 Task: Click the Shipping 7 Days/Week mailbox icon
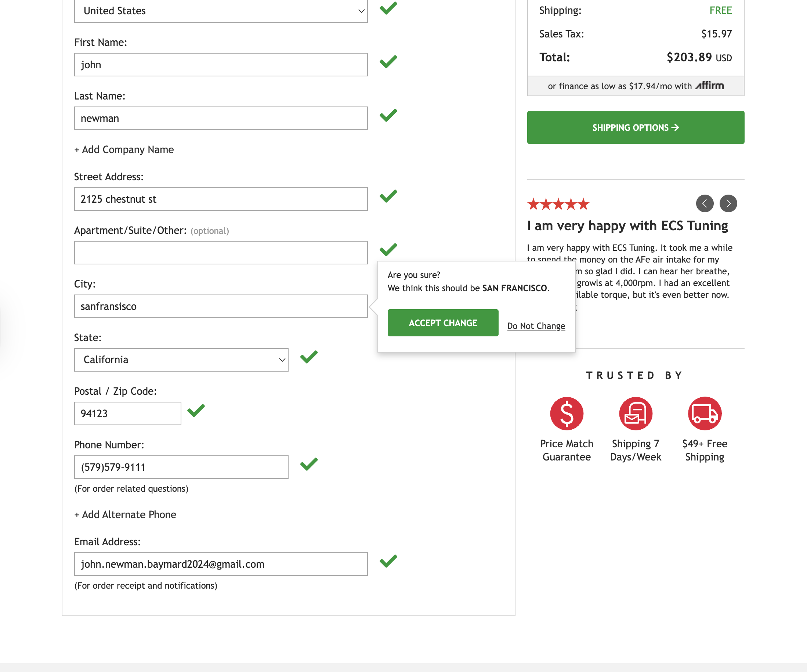[x=636, y=413]
